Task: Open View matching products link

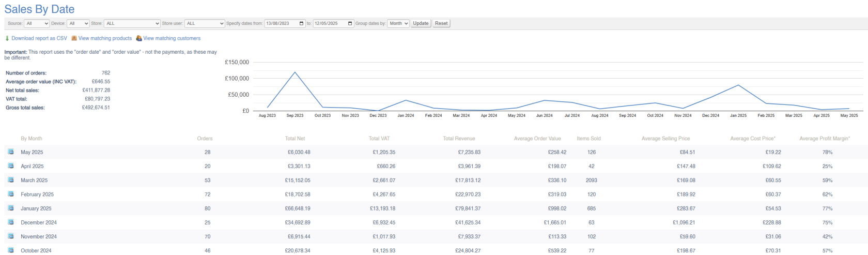Action: tap(105, 38)
